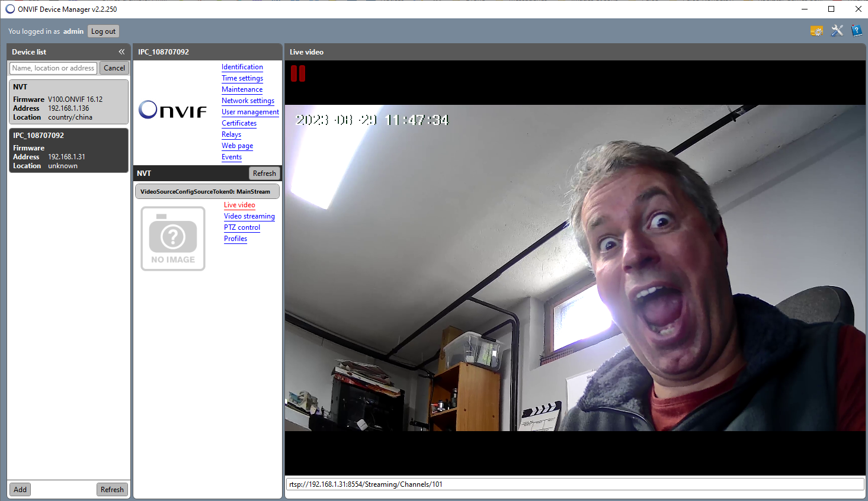Click the ONVIF logo image
The height and width of the screenshot is (501, 868).
coord(172,110)
